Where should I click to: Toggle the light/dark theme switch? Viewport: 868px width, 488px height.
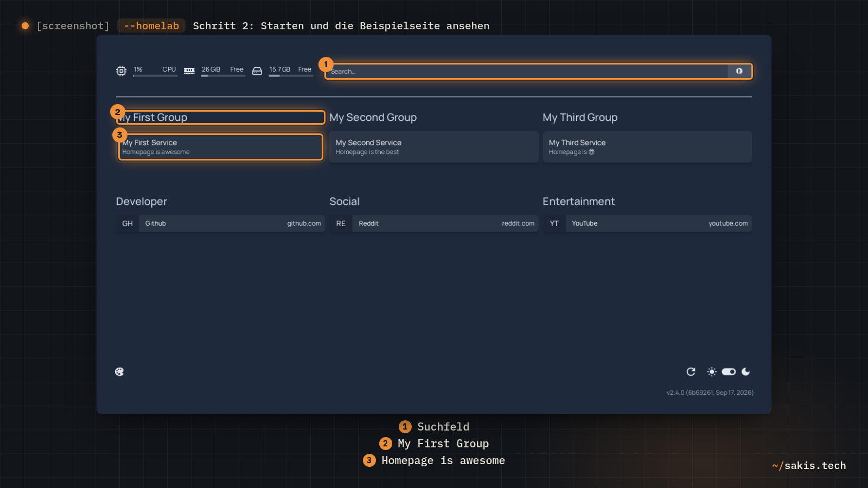(729, 371)
